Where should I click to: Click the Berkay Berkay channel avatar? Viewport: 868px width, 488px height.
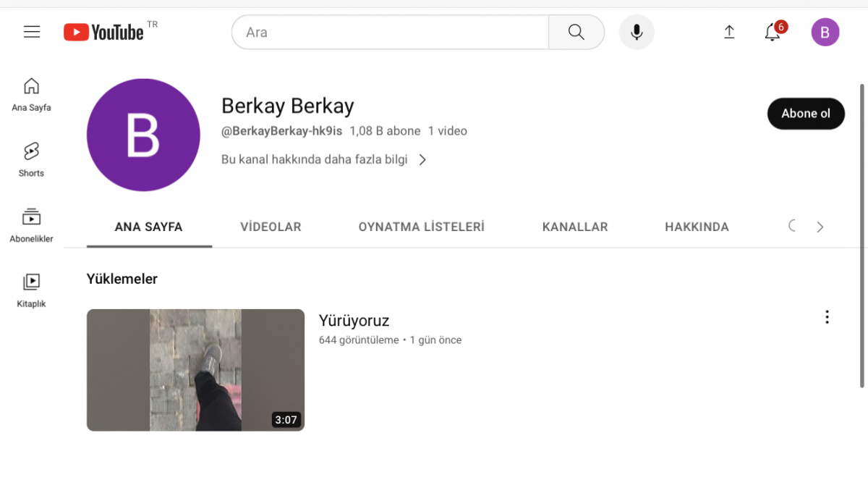pyautogui.click(x=143, y=135)
